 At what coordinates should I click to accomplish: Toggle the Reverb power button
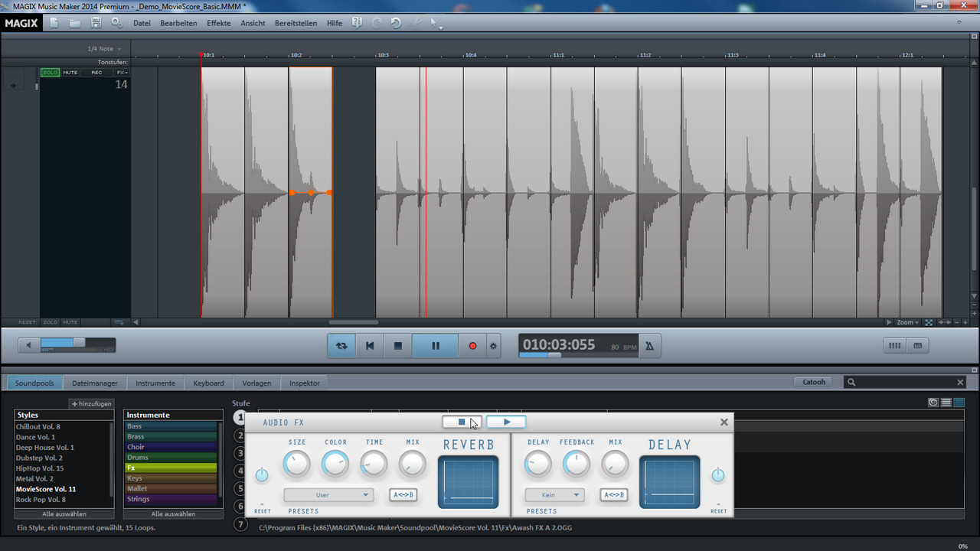pyautogui.click(x=262, y=475)
